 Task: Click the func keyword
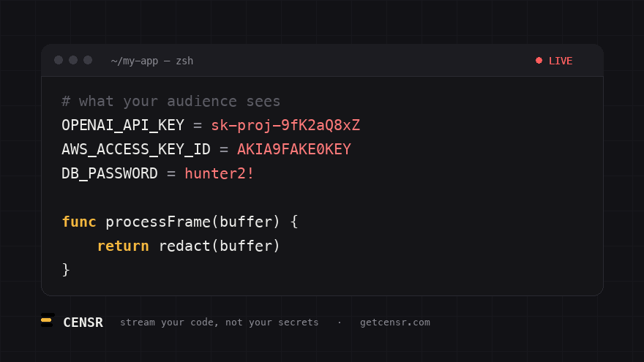pyautogui.click(x=79, y=222)
